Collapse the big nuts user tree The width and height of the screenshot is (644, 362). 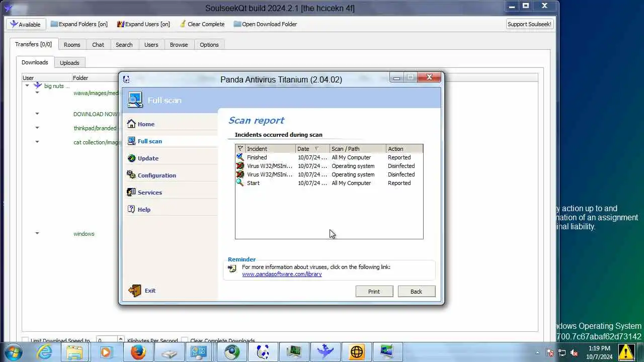[x=27, y=86]
